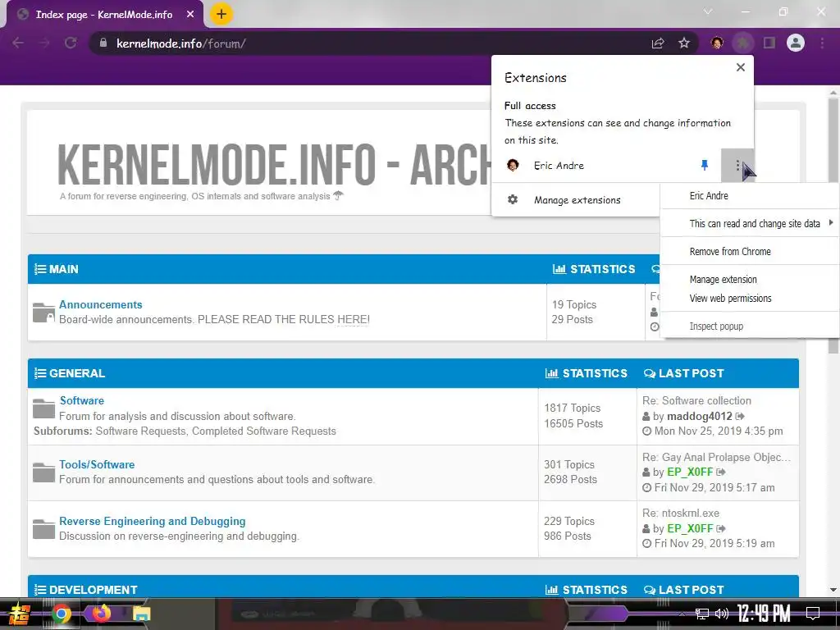The width and height of the screenshot is (840, 630).
Task: Click the 12:49 PM clock
Action: pyautogui.click(x=764, y=614)
